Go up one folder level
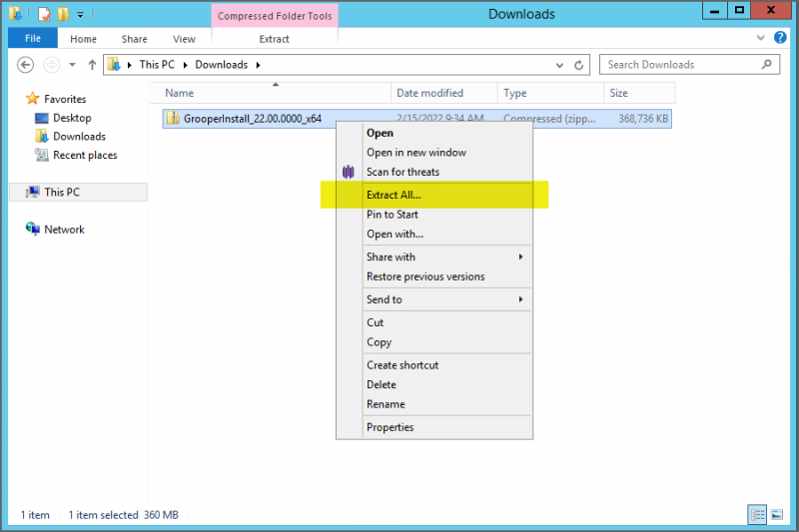 coord(92,65)
